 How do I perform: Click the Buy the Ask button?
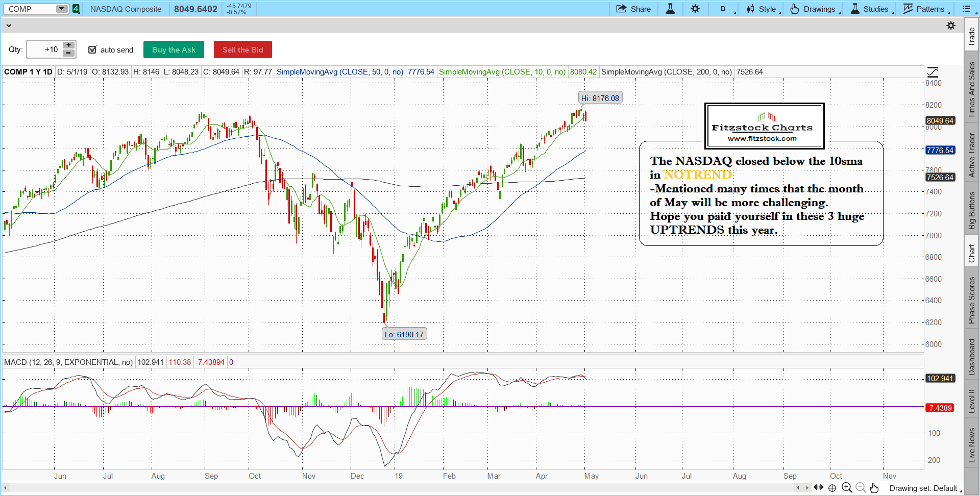(174, 49)
